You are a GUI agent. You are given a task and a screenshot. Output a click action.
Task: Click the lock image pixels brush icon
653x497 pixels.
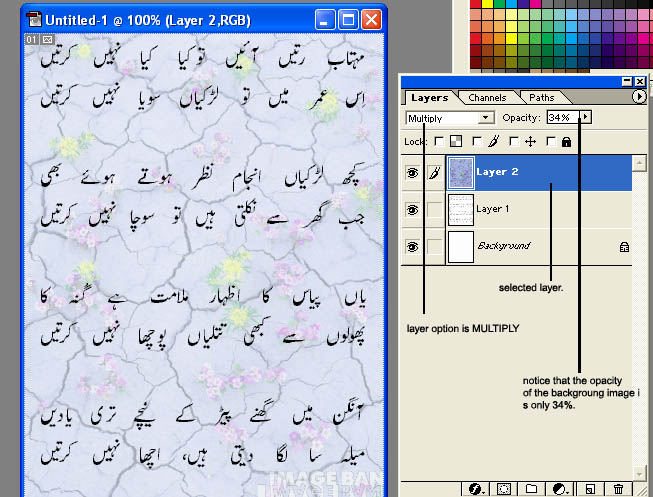point(493,141)
